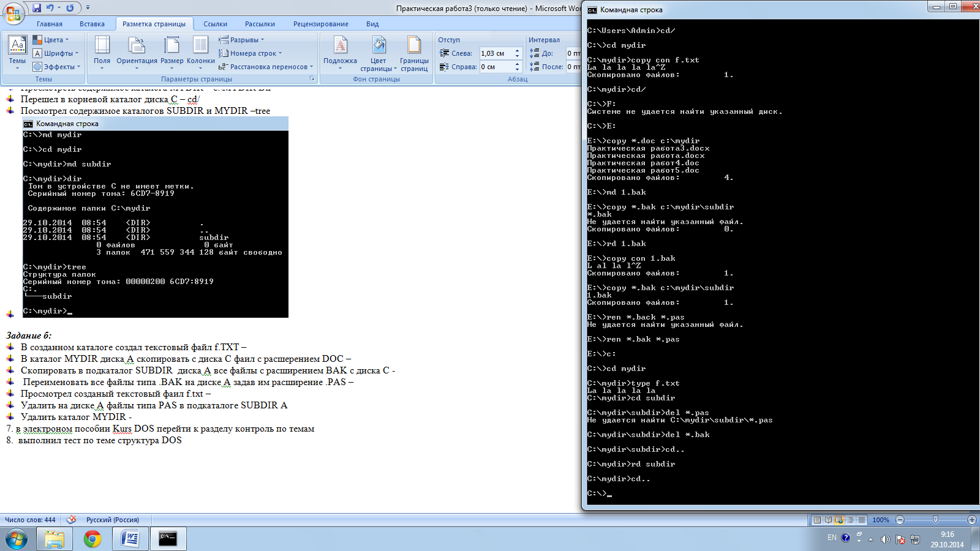980x551 pixels.
Task: Switch to Print Layout view
Action: point(816,520)
